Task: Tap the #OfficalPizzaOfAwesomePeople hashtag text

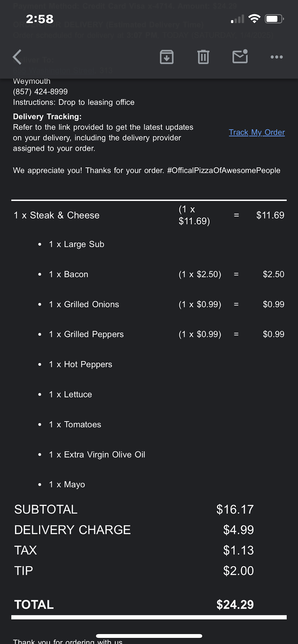Action: coord(223,170)
